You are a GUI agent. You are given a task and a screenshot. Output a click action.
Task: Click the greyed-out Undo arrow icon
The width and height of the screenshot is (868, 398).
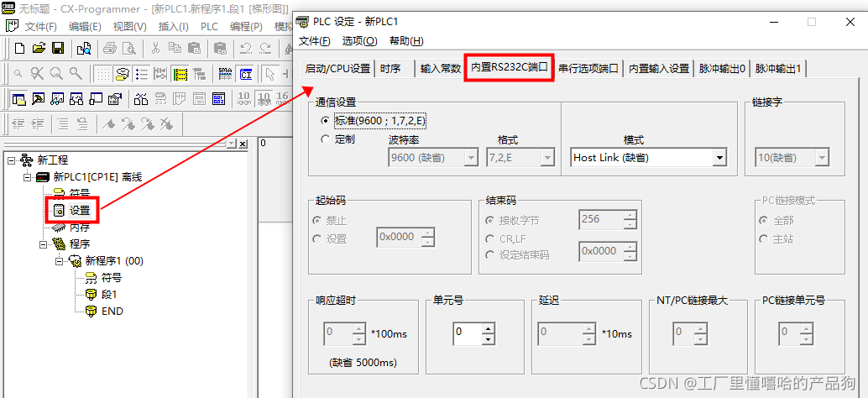[246, 48]
